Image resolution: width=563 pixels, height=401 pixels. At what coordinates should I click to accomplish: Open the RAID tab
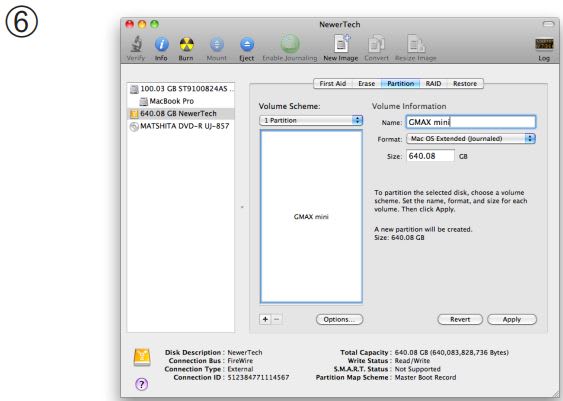(x=433, y=84)
